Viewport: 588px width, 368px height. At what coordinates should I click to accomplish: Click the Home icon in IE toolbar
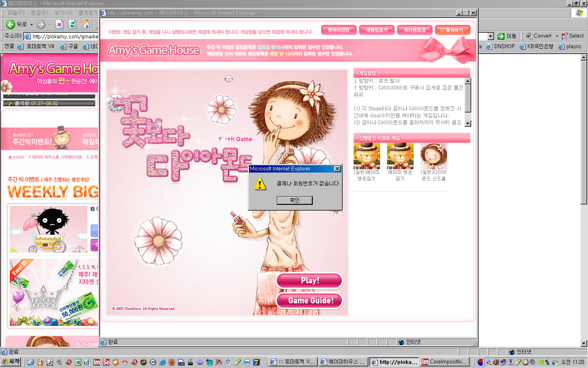(x=85, y=25)
